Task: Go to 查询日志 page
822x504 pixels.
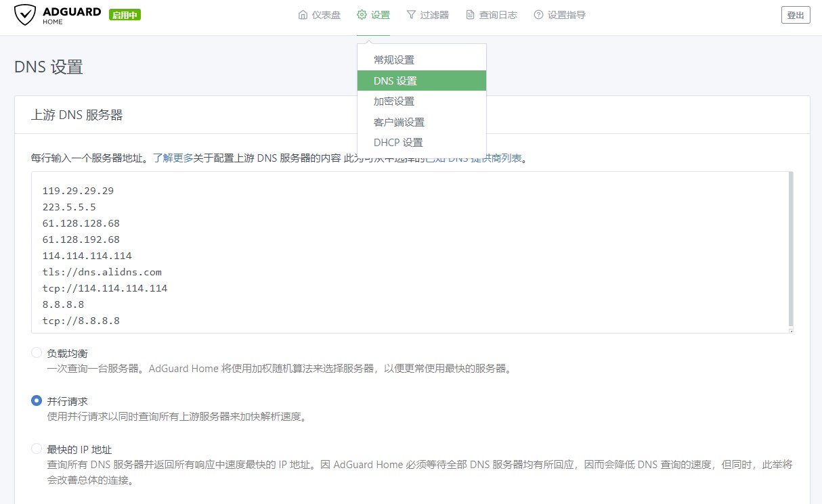Action: (x=491, y=15)
